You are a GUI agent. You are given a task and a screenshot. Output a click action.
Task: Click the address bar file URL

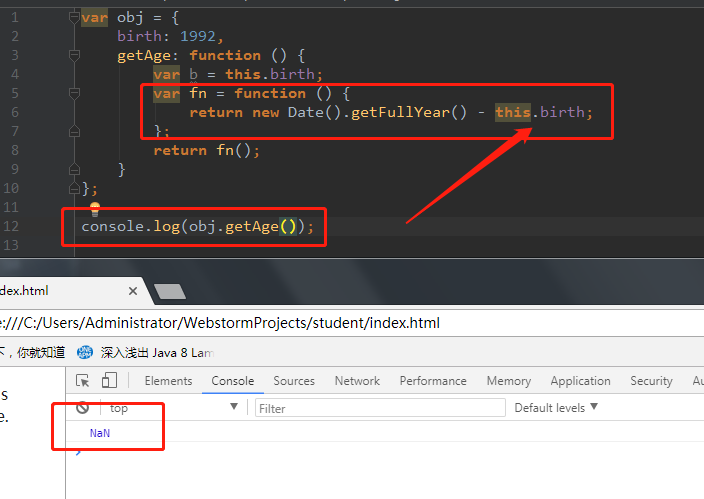tap(220, 323)
